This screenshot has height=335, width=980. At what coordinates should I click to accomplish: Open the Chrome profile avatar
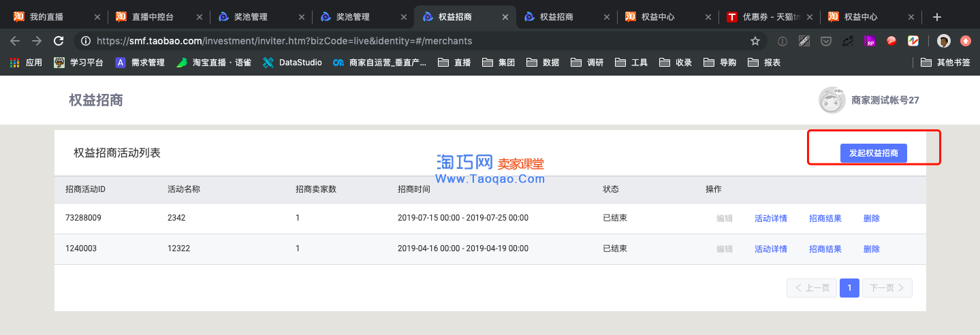(944, 41)
